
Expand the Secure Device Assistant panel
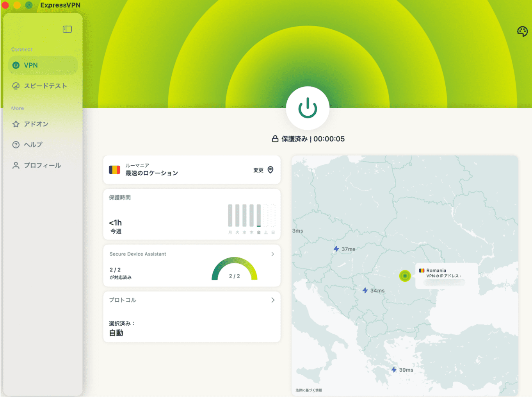coord(272,254)
